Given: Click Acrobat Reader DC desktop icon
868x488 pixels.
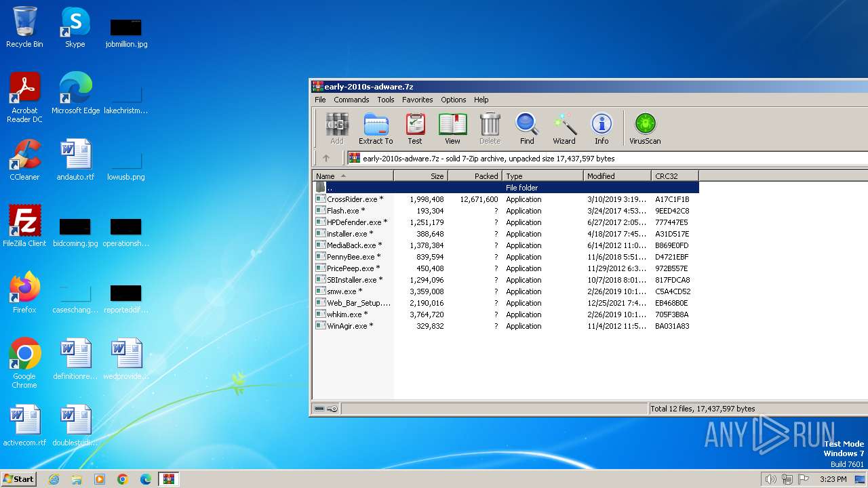Looking at the screenshot, I should [24, 97].
